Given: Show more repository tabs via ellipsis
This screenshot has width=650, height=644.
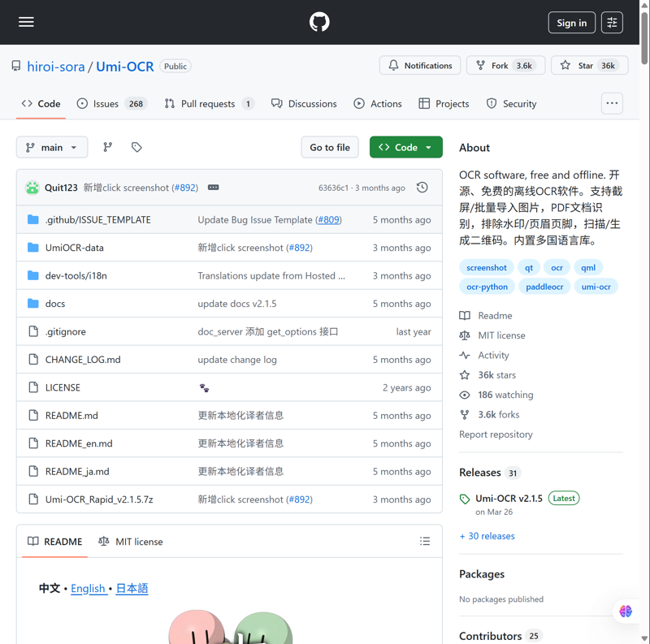Looking at the screenshot, I should [x=612, y=103].
